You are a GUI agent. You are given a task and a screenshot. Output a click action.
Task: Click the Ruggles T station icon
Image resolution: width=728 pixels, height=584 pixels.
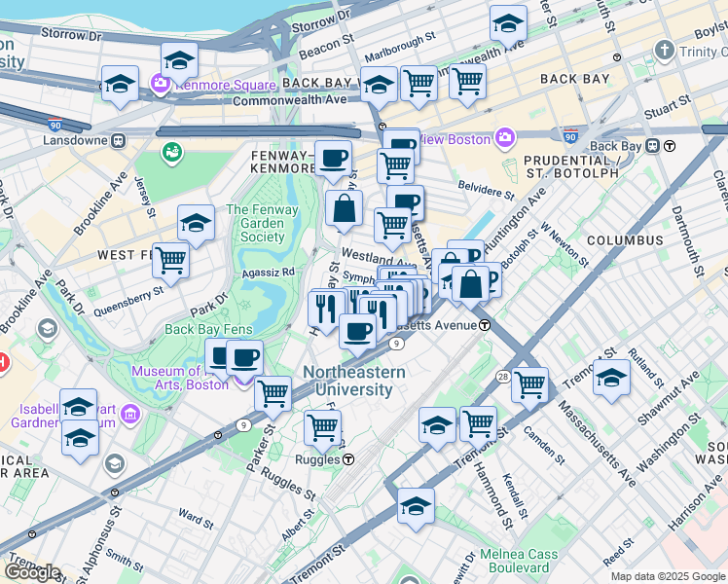[348, 459]
